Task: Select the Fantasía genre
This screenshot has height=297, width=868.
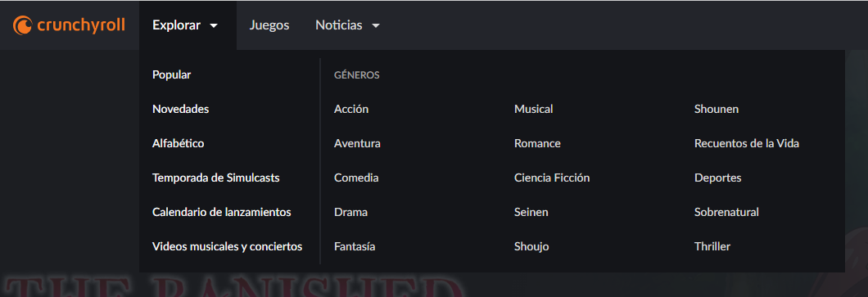Action: tap(355, 246)
